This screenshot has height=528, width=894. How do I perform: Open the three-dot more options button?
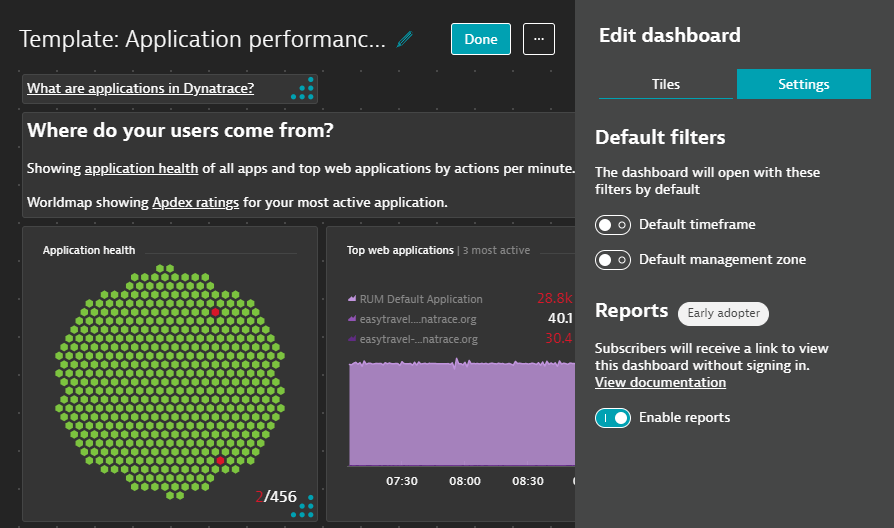click(539, 39)
